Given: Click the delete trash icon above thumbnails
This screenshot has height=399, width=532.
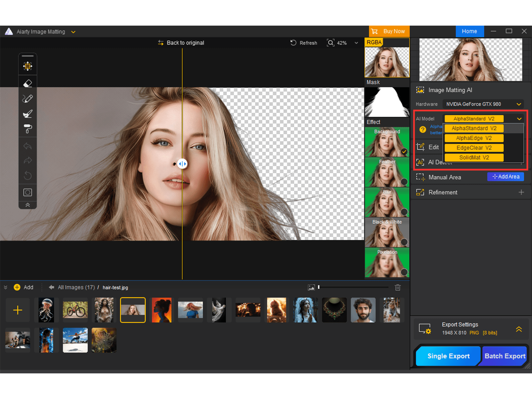Looking at the screenshot, I should pyautogui.click(x=398, y=288).
